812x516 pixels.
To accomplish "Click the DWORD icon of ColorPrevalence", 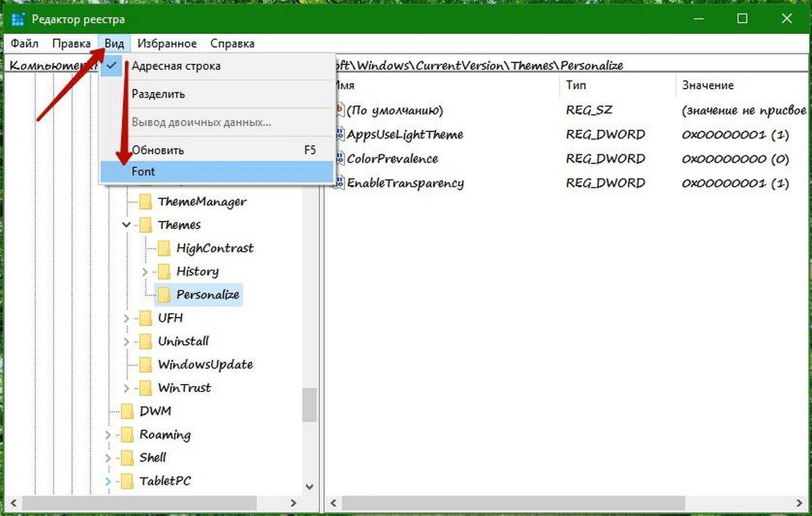I will coord(340,159).
